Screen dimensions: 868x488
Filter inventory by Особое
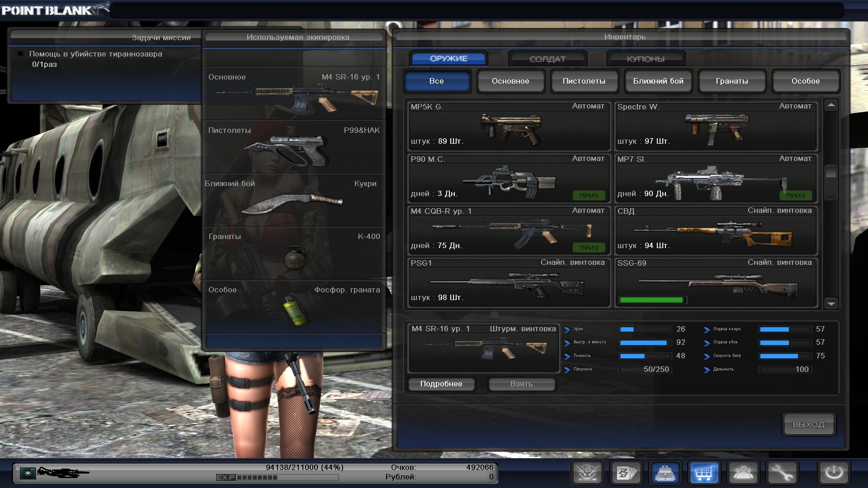[x=806, y=81]
